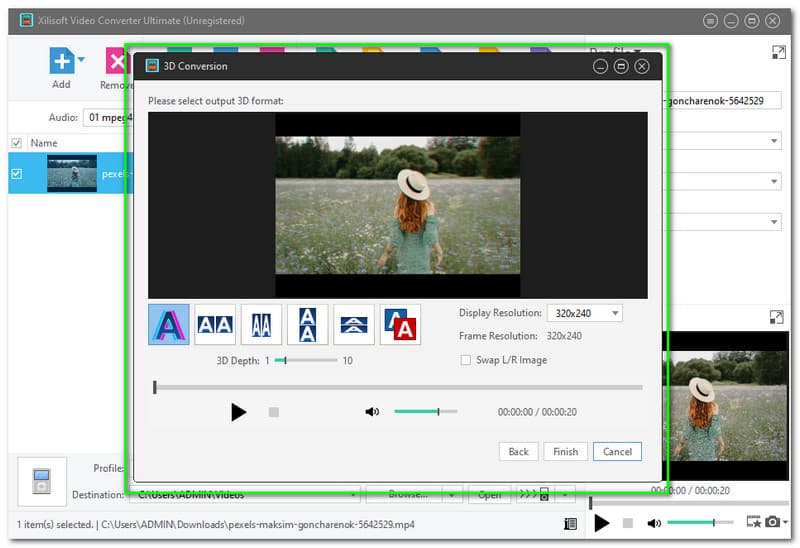Play the preview in the 3D dialog

click(x=238, y=411)
